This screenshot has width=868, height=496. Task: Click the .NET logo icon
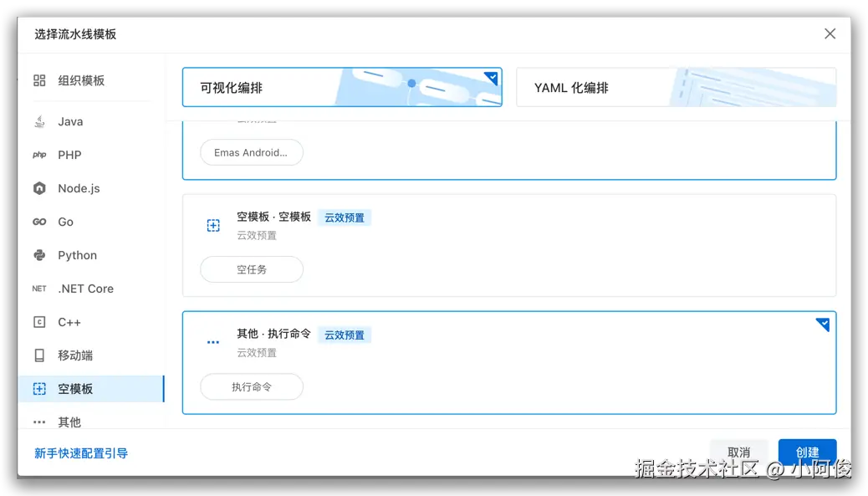(x=39, y=289)
